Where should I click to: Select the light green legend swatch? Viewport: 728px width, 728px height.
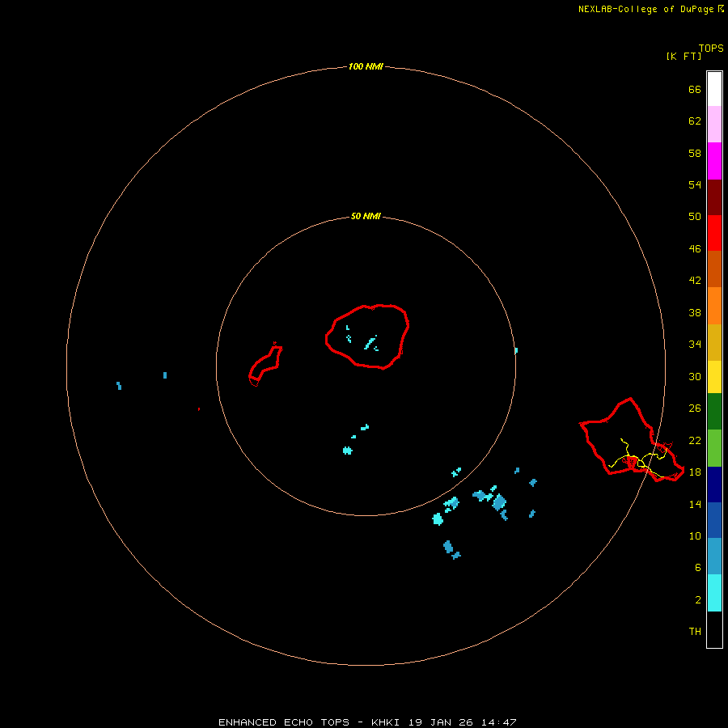coord(714,448)
